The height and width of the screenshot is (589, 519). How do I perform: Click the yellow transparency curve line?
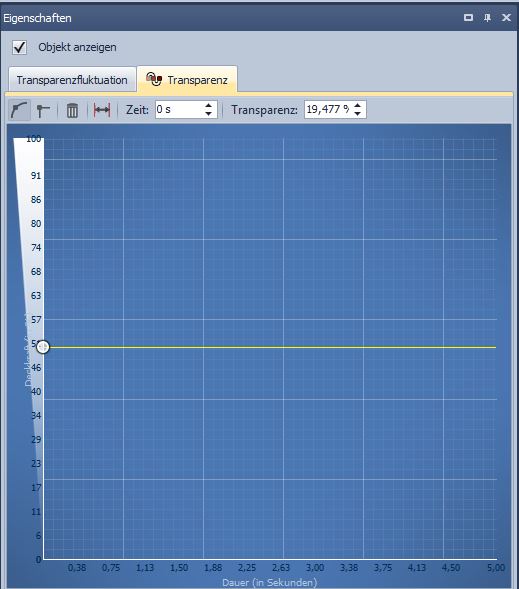tap(272, 347)
